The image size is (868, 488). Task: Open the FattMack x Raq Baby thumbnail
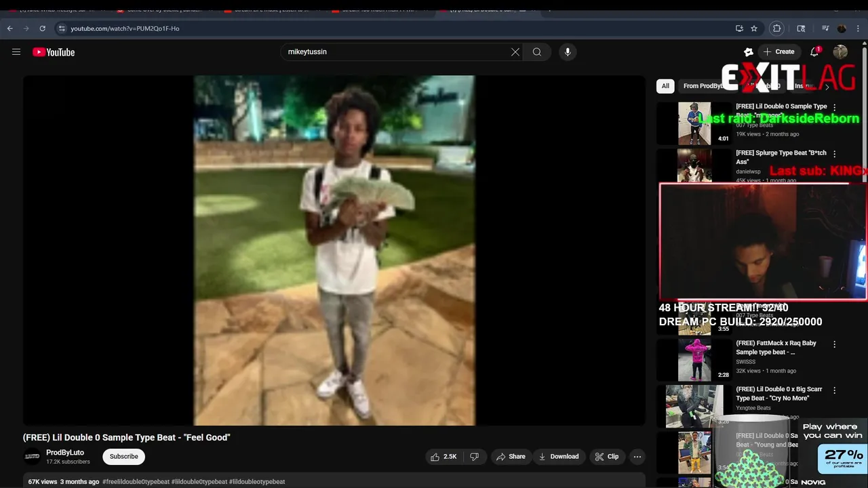[x=694, y=360]
